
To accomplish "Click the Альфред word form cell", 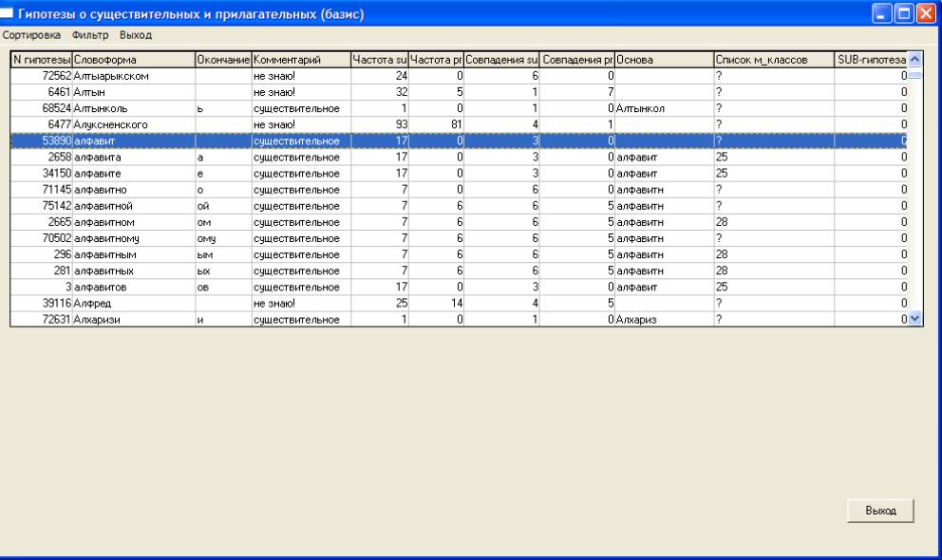I will pyautogui.click(x=133, y=304).
